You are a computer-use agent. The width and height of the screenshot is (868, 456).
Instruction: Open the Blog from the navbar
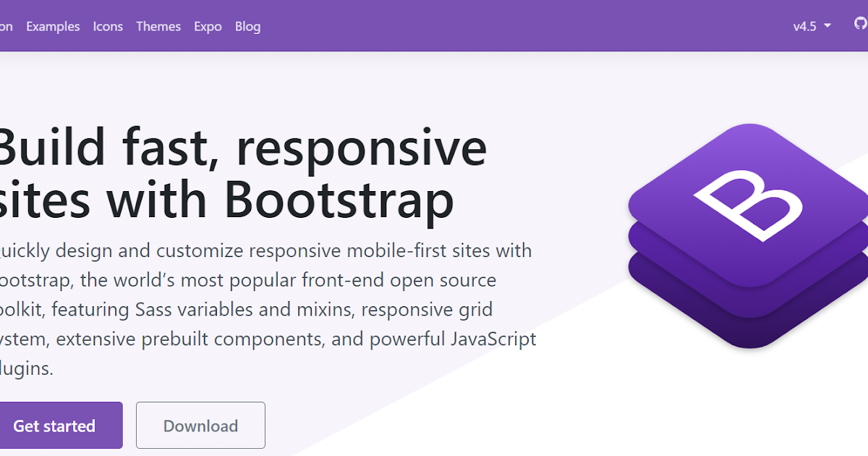tap(248, 26)
